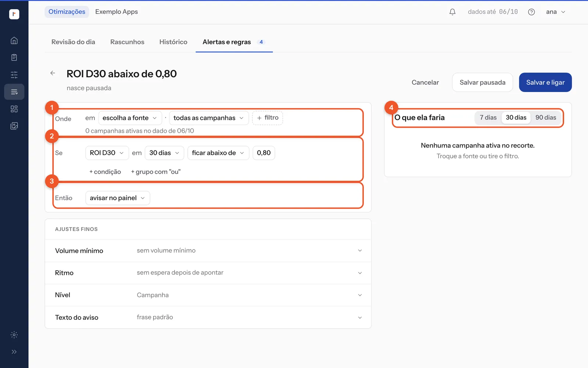Click the 0,80 threshold value field
The image size is (588, 368).
(x=264, y=153)
